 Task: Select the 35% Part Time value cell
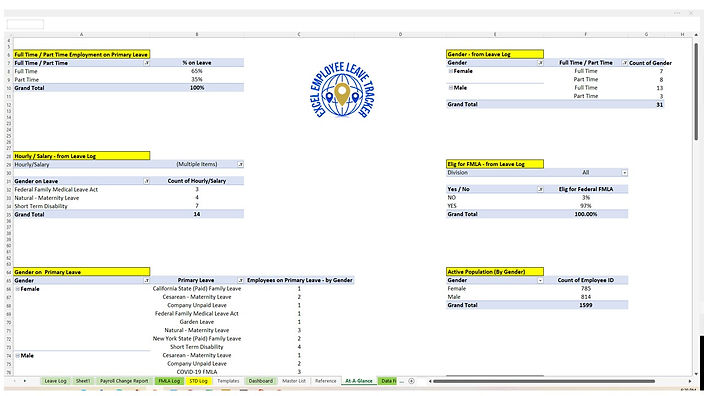tap(197, 79)
